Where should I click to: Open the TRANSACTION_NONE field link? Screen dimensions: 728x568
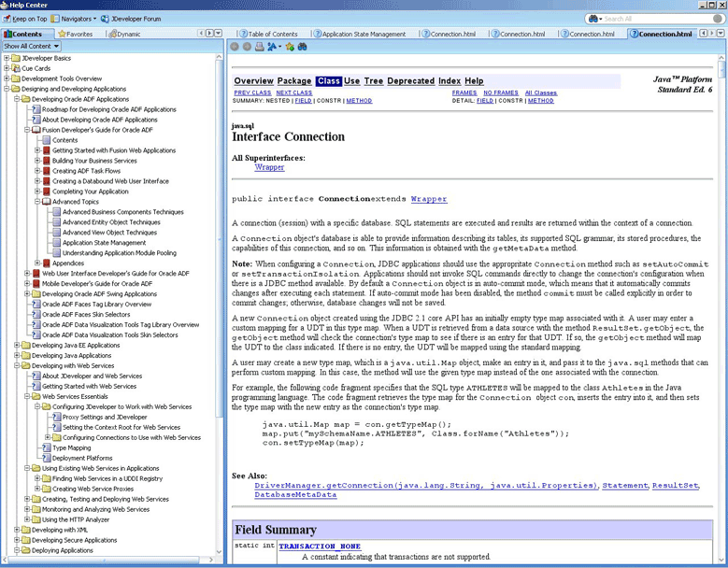pyautogui.click(x=319, y=546)
